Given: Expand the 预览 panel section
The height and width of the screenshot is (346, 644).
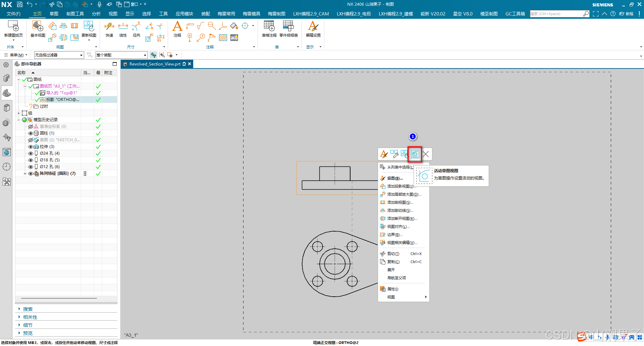Looking at the screenshot, I should [x=28, y=333].
